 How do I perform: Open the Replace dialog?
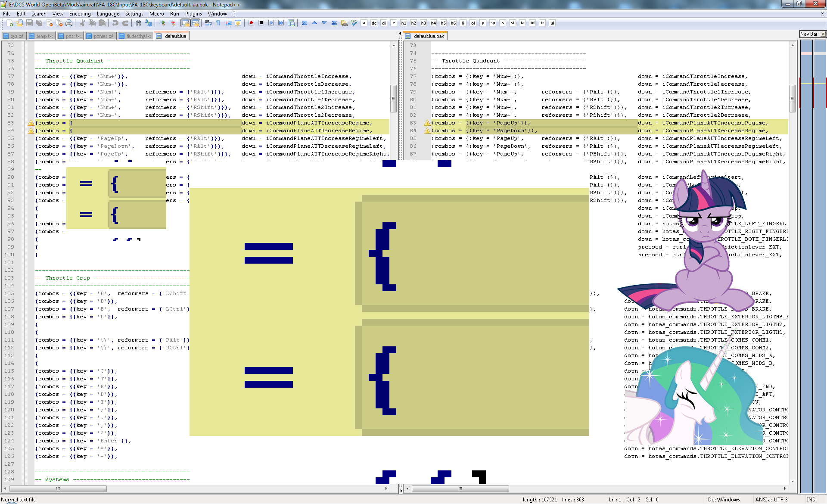pos(148,23)
